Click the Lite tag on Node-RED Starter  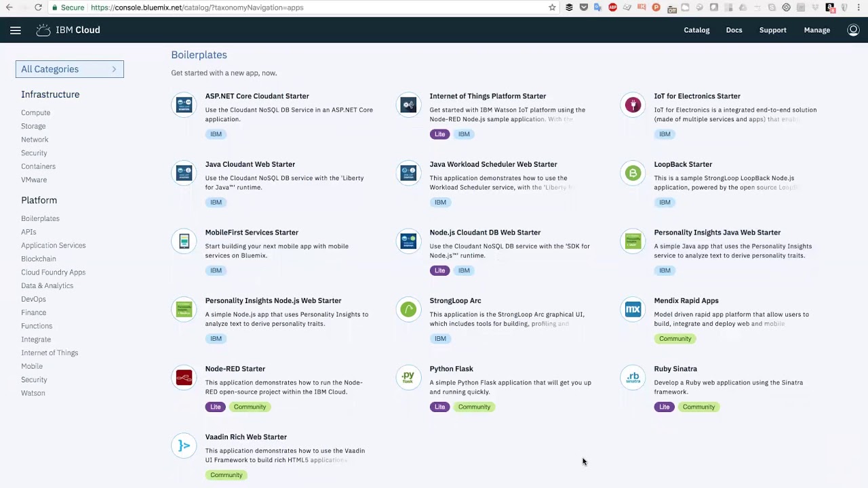pyautogui.click(x=215, y=407)
